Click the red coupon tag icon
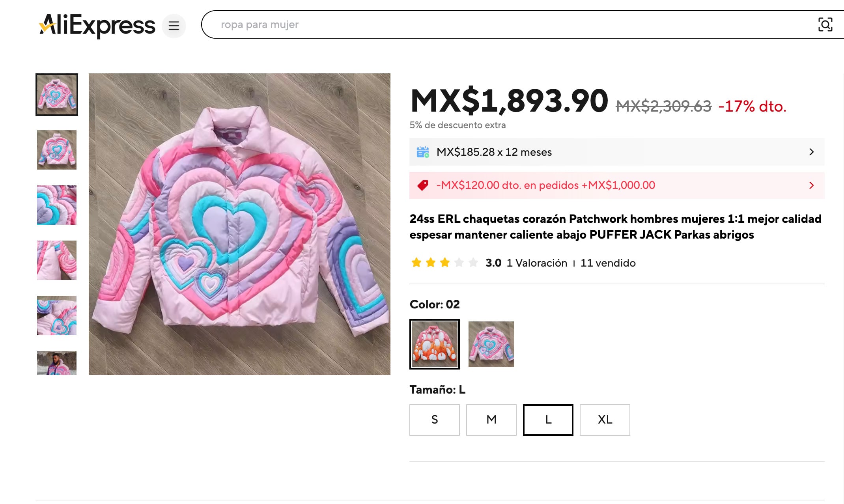 click(x=423, y=185)
